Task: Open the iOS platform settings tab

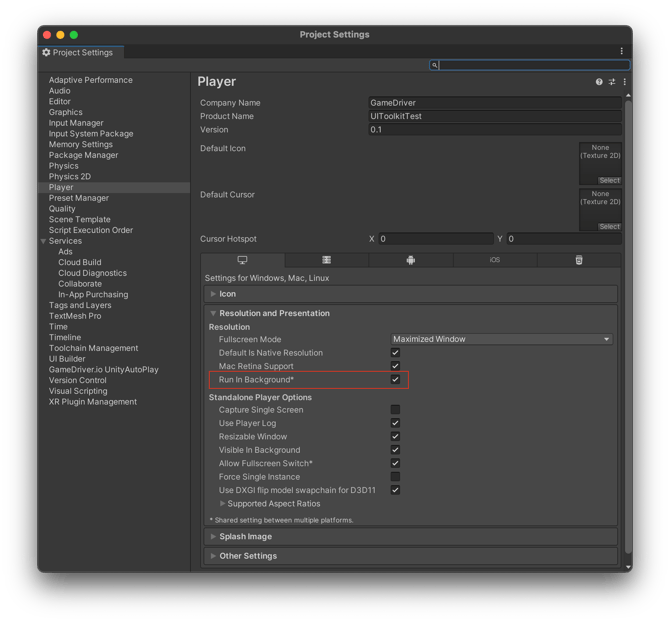Action: click(x=494, y=260)
